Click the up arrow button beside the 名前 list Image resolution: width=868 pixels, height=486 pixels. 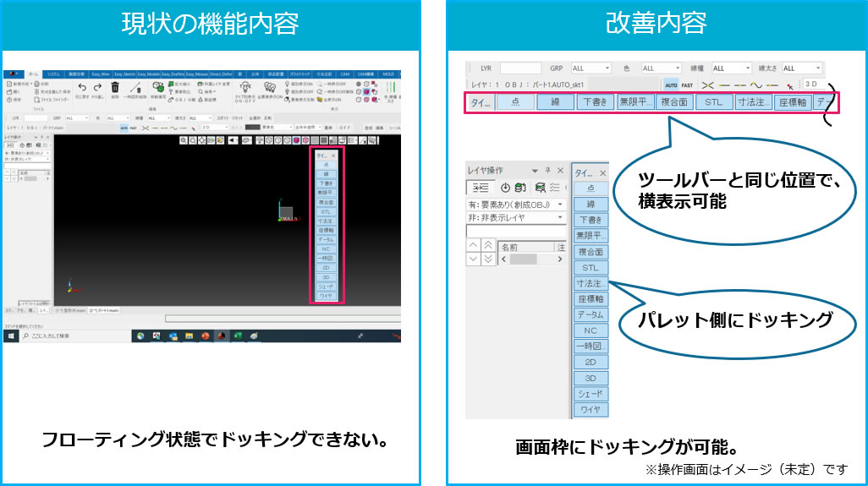pyautogui.click(x=474, y=246)
